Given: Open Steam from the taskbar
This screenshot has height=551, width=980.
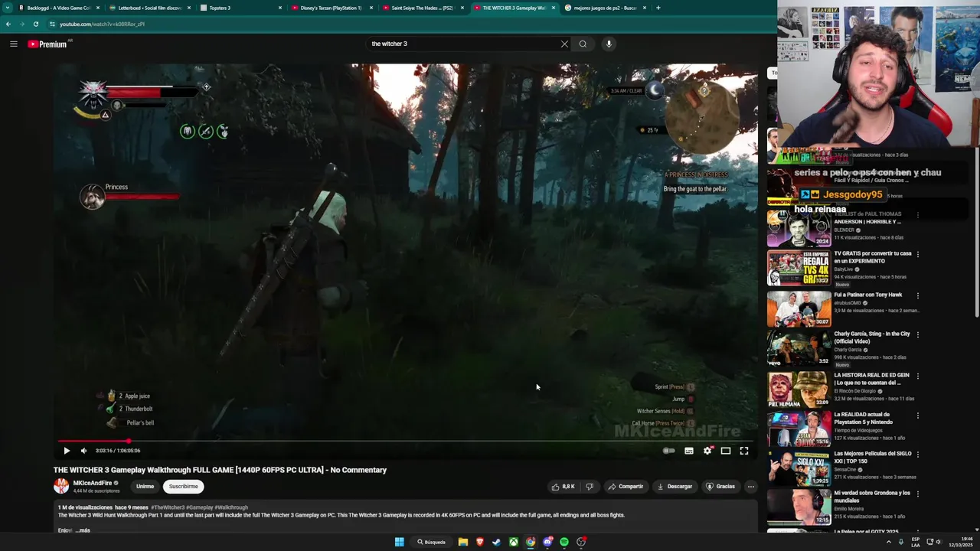Looking at the screenshot, I should coord(497,542).
